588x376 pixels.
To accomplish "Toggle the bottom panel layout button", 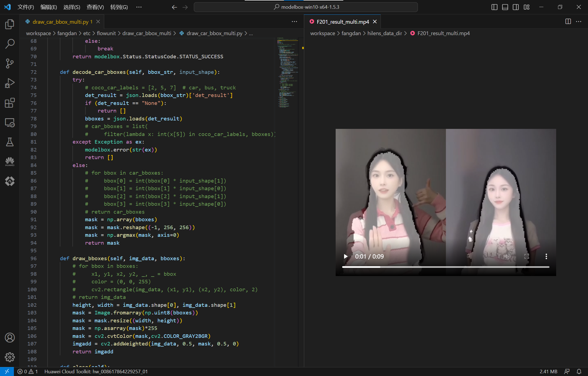I will click(x=505, y=7).
